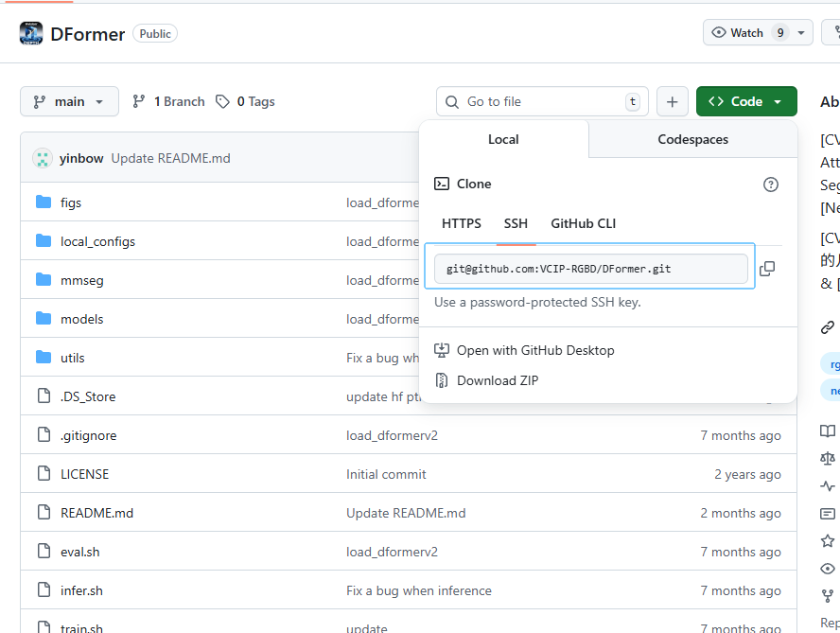Open the LICENSE file name
Image resolution: width=840 pixels, height=633 pixels.
(x=84, y=474)
